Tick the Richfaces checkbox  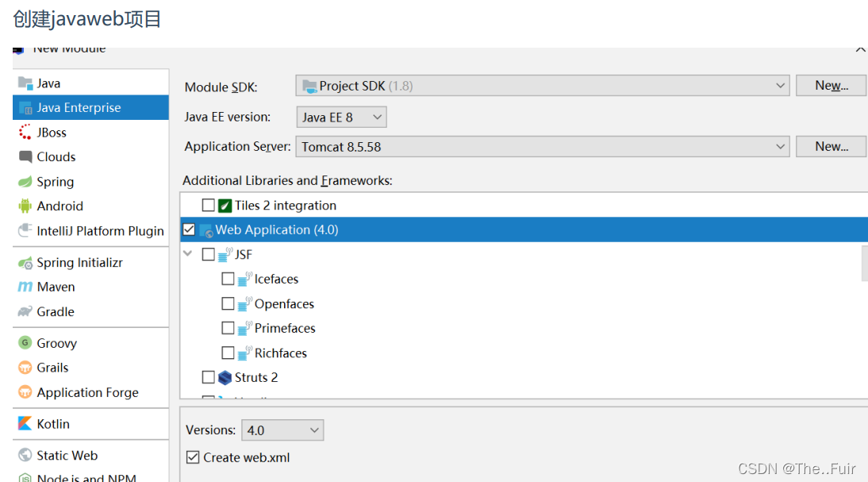228,353
